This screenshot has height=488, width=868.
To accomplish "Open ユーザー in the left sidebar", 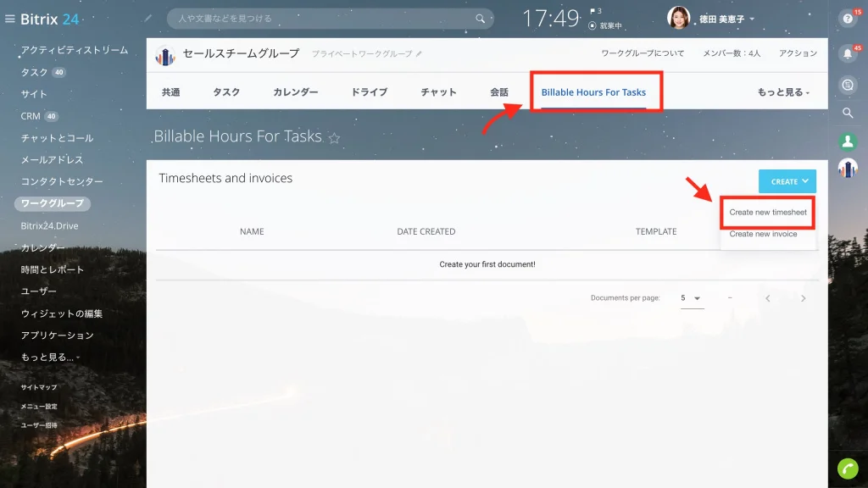I will tap(39, 291).
